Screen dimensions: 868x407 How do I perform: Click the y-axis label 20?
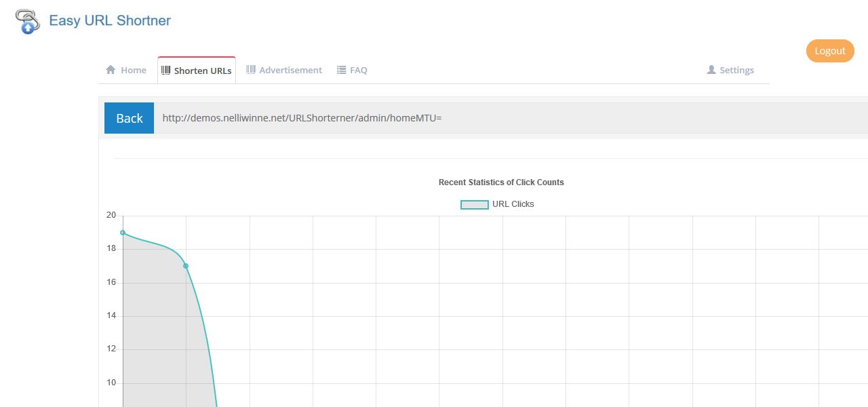111,215
